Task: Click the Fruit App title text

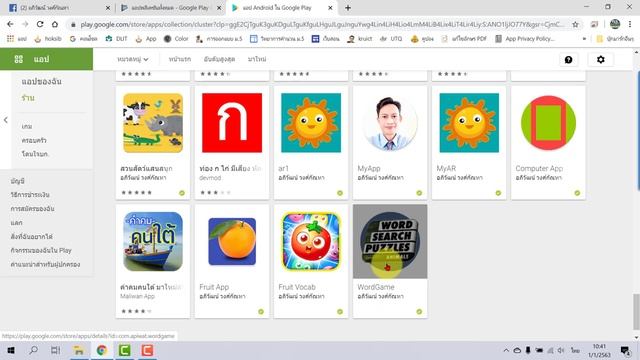Action: pos(214,287)
